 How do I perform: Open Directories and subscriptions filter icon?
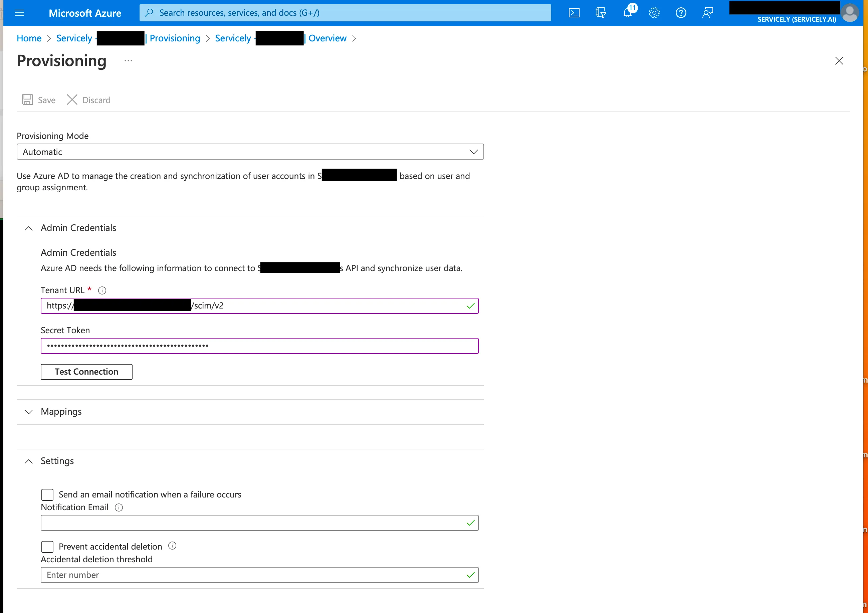(601, 13)
